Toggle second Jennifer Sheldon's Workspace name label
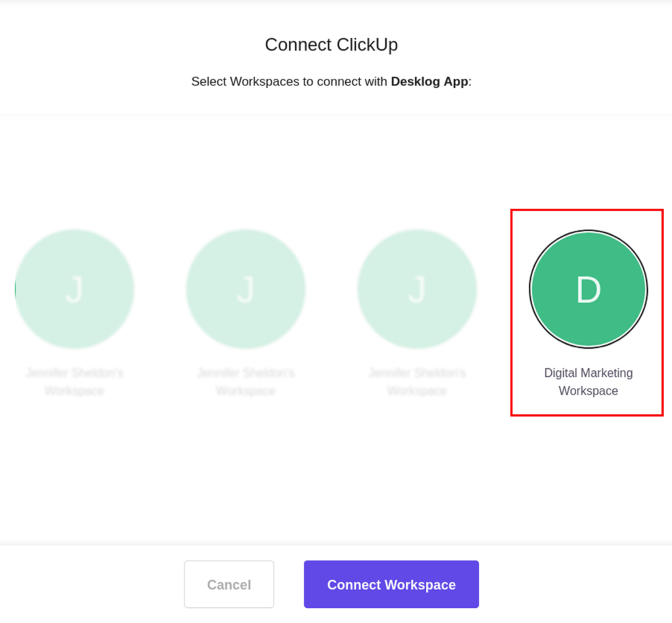Image resolution: width=672 pixels, height=623 pixels. 245,381
